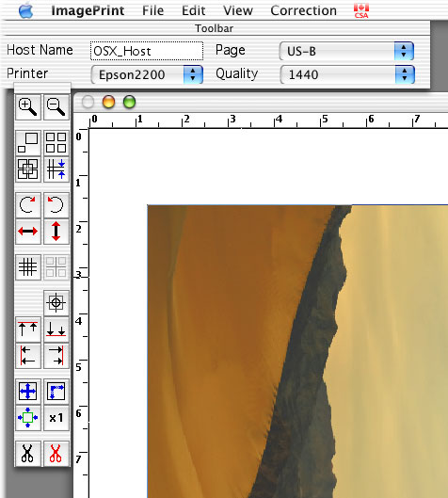The height and width of the screenshot is (498, 448).
Task: Open the Correction menu
Action: pos(304,10)
